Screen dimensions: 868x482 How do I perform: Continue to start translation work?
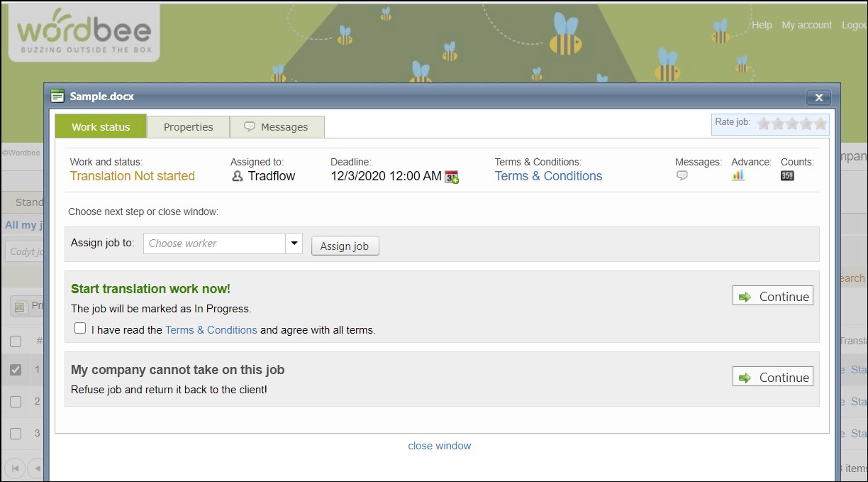click(x=773, y=297)
